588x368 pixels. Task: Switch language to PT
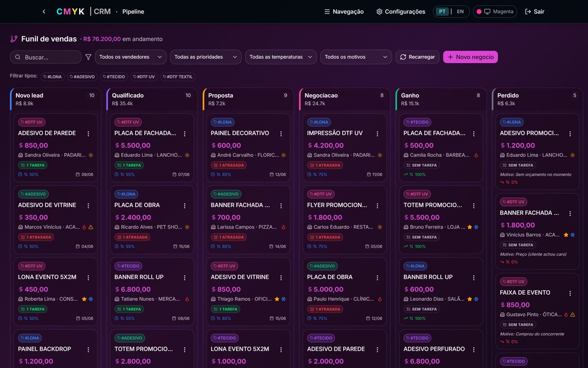(442, 11)
